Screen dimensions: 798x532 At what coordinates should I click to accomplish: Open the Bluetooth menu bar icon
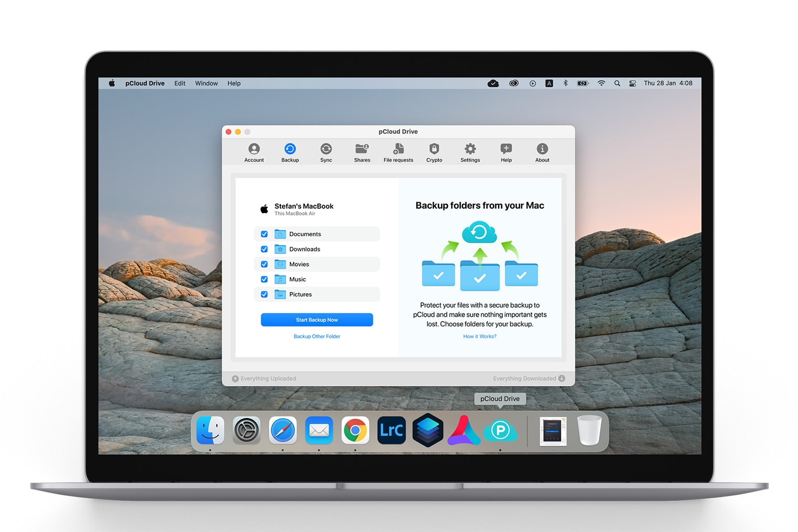pyautogui.click(x=566, y=84)
